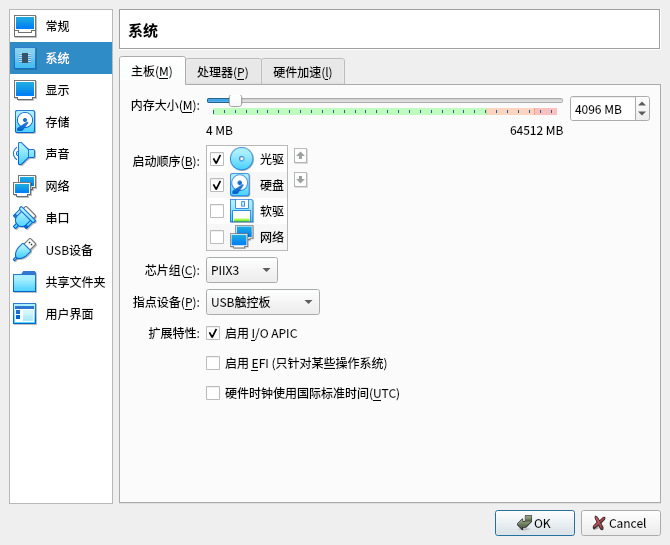Open the 用户界面 window icon
The height and width of the screenshot is (545, 670).
[25, 314]
